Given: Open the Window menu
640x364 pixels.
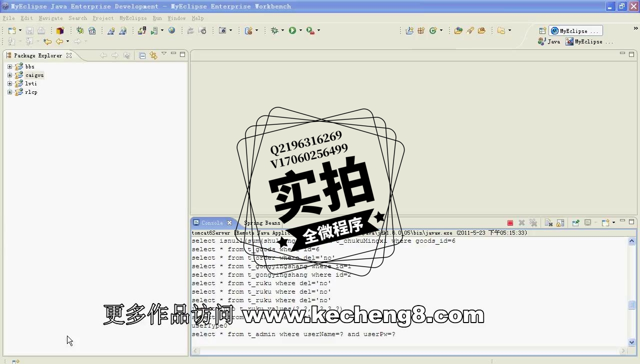Looking at the screenshot, I should pyautogui.click(x=176, y=18).
